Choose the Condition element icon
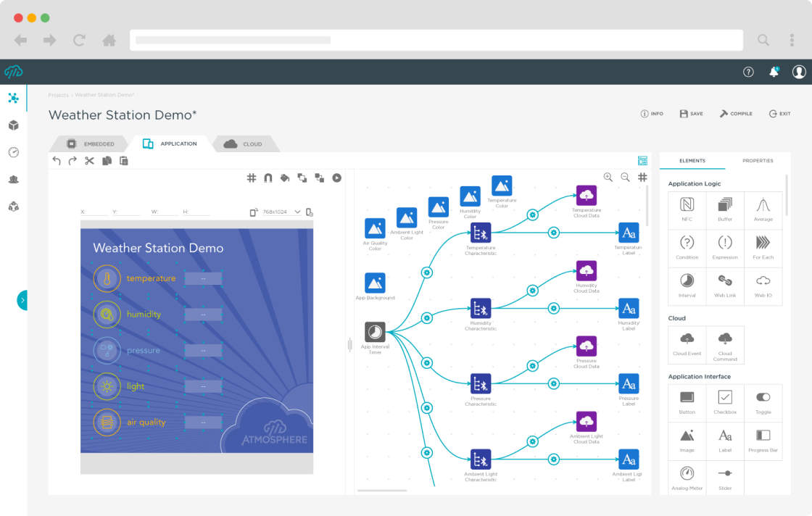The width and height of the screenshot is (812, 516). tap(687, 242)
